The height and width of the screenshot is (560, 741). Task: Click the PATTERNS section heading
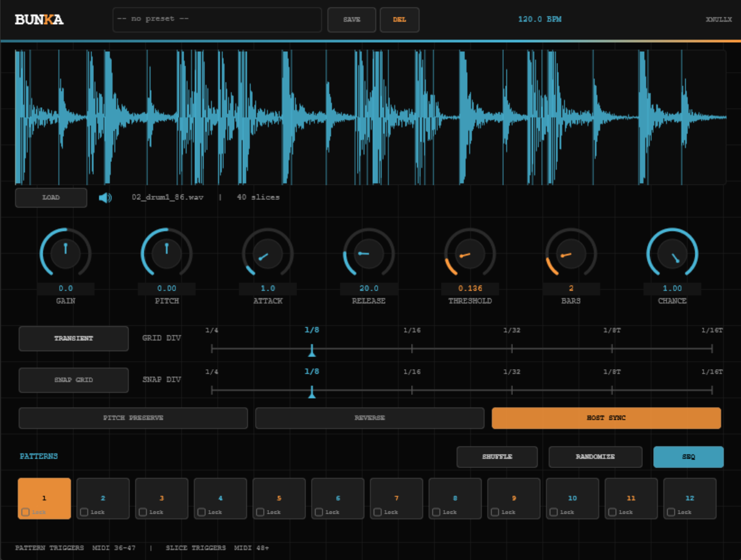pos(39,456)
